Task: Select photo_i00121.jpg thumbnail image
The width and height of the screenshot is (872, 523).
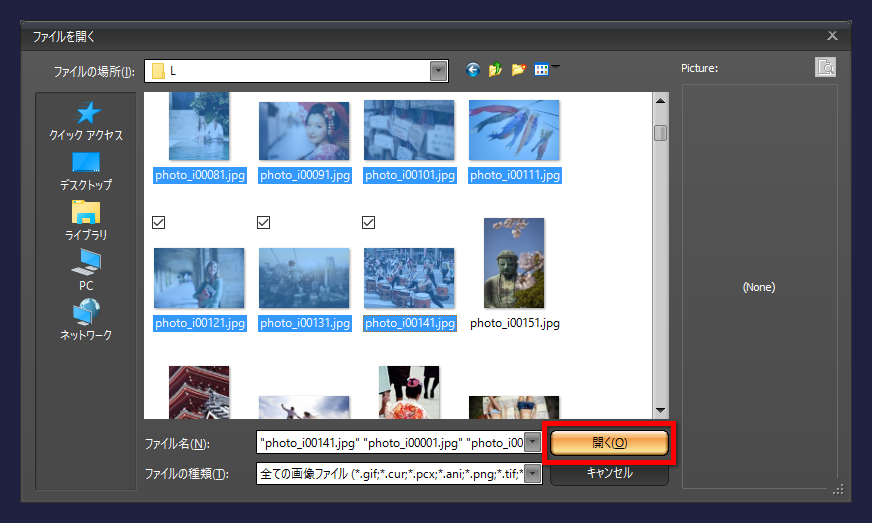Action: [x=199, y=278]
